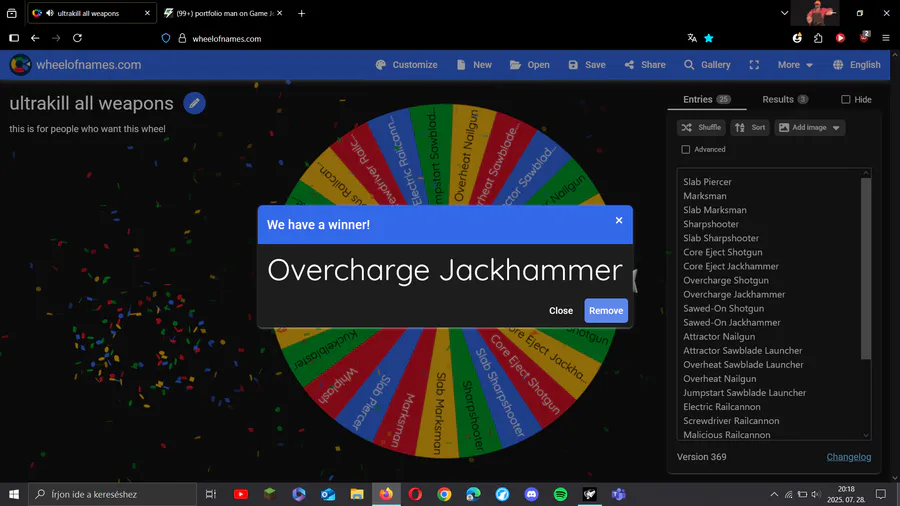Click the Marksman entry in list

[704, 196]
